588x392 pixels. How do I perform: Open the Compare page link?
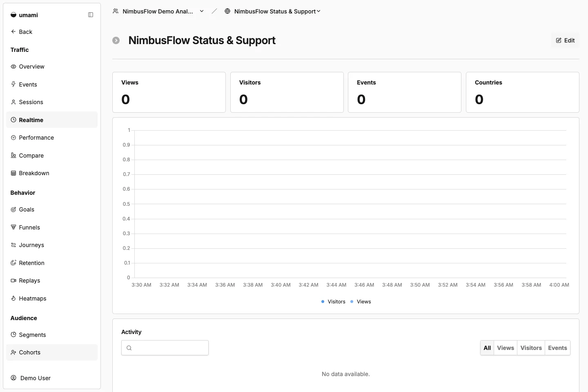(52, 155)
